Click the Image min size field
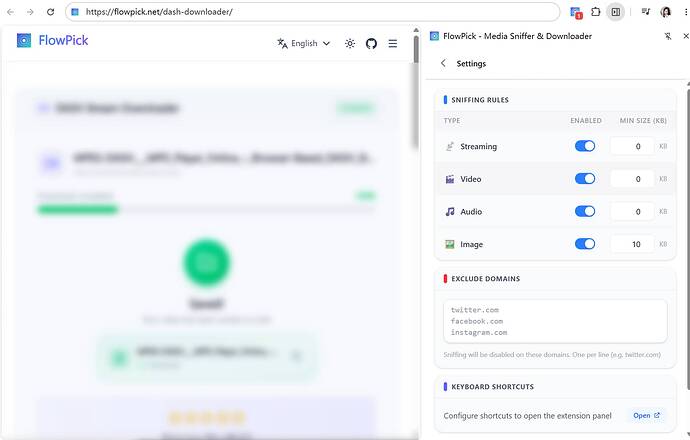 click(x=632, y=244)
